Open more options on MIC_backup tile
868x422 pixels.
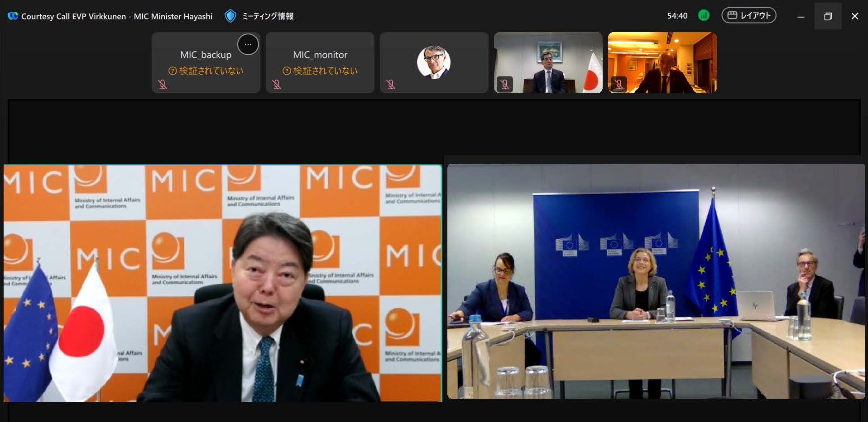[248, 44]
